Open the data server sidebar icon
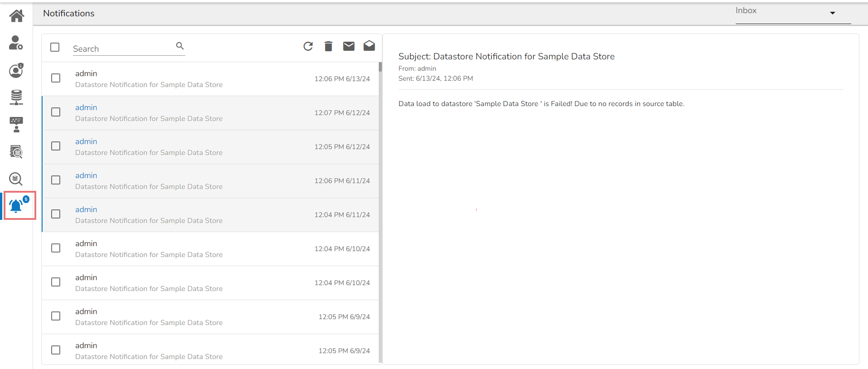The height and width of the screenshot is (369, 868). tap(16, 97)
